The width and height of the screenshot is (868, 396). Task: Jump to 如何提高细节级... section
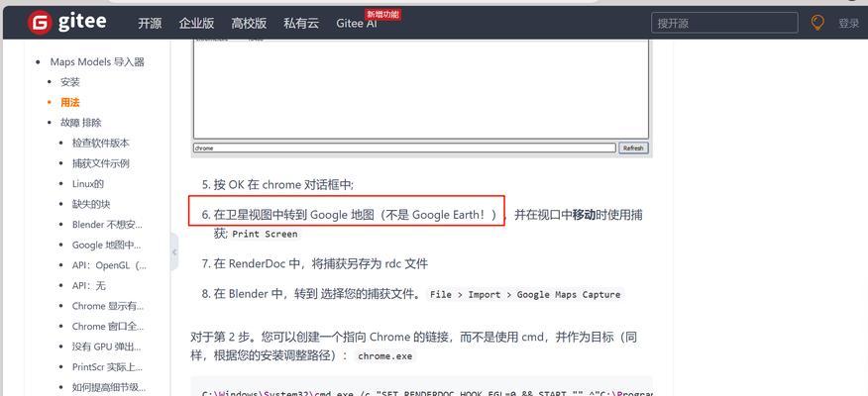[109, 387]
